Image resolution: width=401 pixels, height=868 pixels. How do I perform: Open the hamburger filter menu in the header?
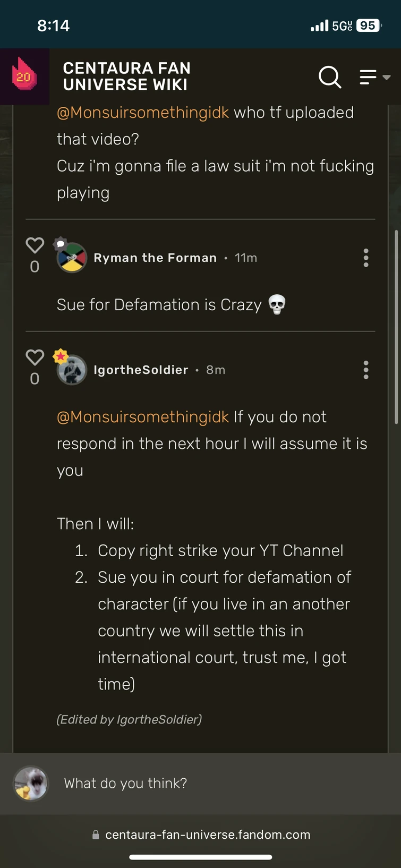(x=368, y=77)
